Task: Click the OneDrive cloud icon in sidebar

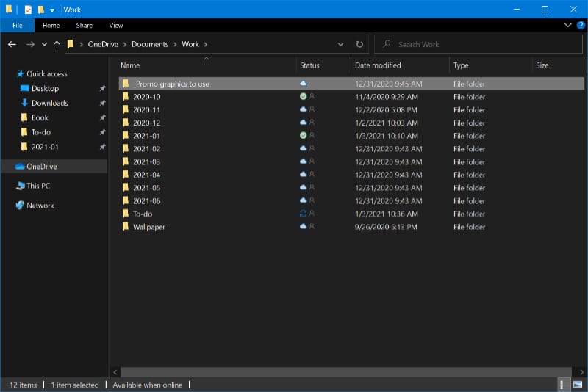Action: click(x=21, y=167)
